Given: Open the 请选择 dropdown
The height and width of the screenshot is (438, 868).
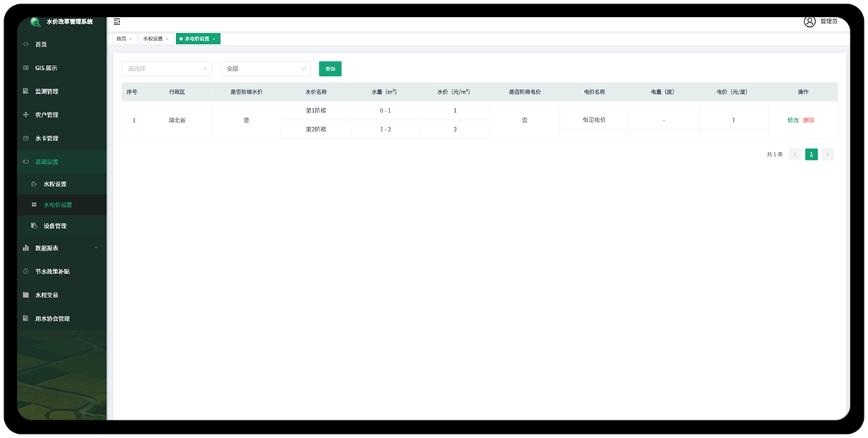Looking at the screenshot, I should coord(166,69).
